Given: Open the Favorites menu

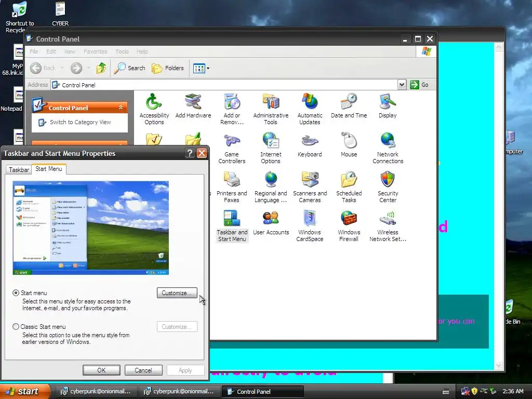Looking at the screenshot, I should click(x=96, y=51).
